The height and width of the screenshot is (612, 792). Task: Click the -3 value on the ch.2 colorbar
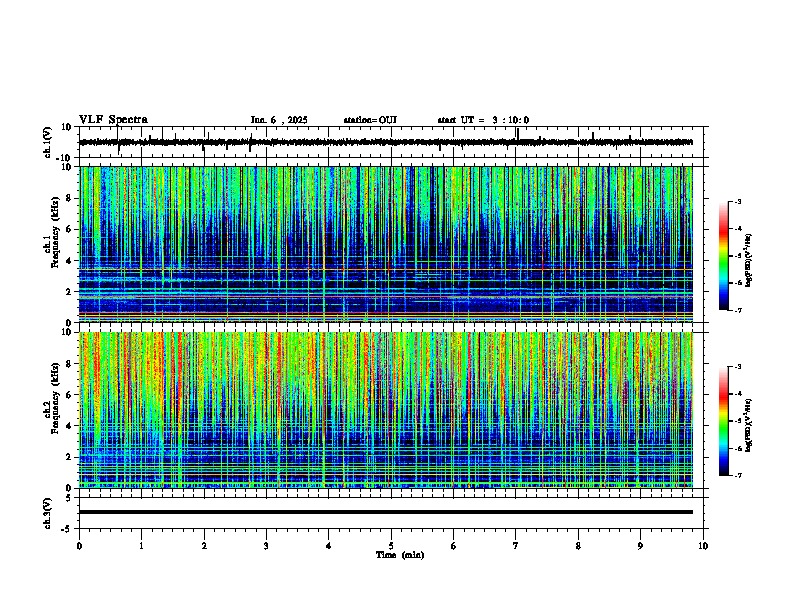pyautogui.click(x=737, y=367)
